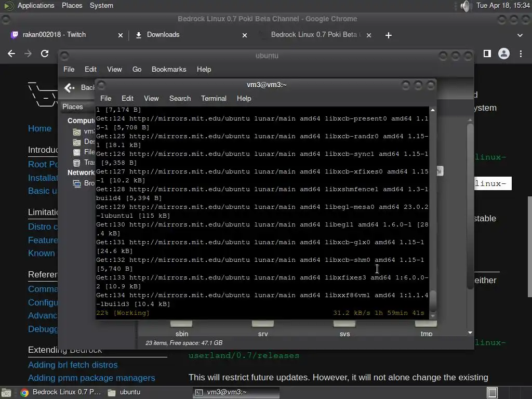This screenshot has height=399, width=532.
Task: Open Edit menu in ubuntu file manager
Action: [x=90, y=69]
